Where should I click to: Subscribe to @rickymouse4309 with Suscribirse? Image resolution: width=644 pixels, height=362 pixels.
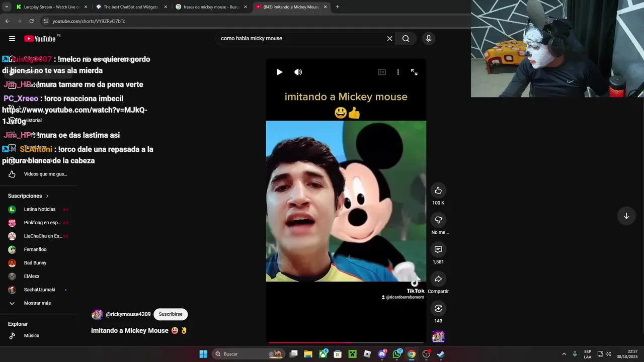[171, 314]
